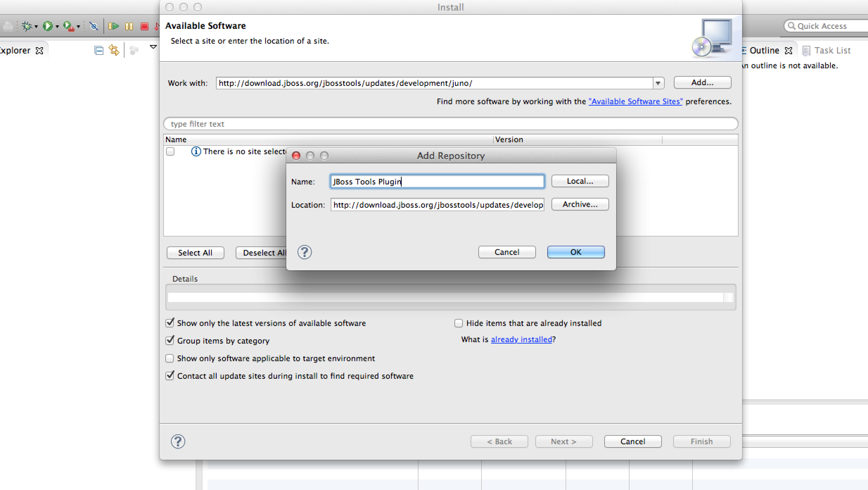The height and width of the screenshot is (490, 868).
Task: Switch to the Task List tab
Action: pyautogui.click(x=832, y=51)
